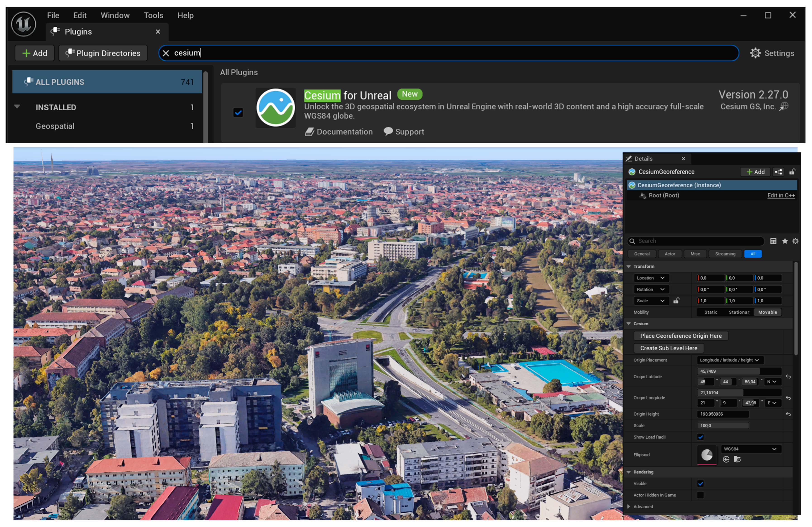
Task: Show only favorites with the star icon
Action: (785, 241)
